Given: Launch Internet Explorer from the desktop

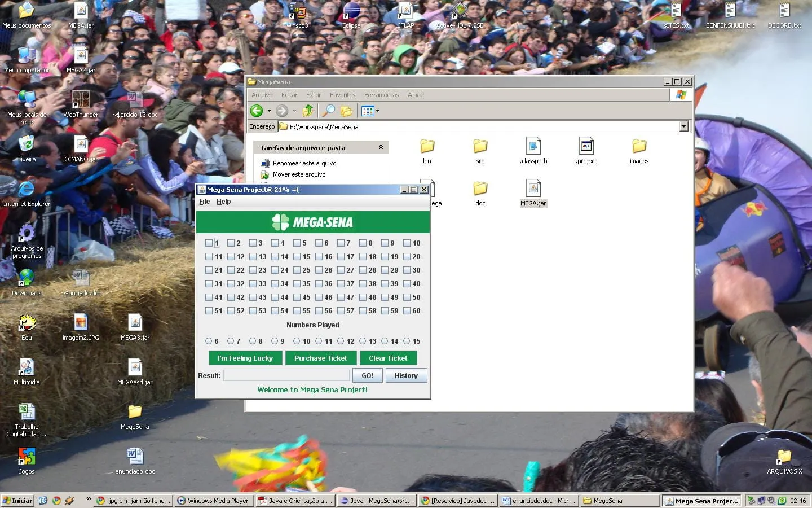Looking at the screenshot, I should tap(27, 194).
